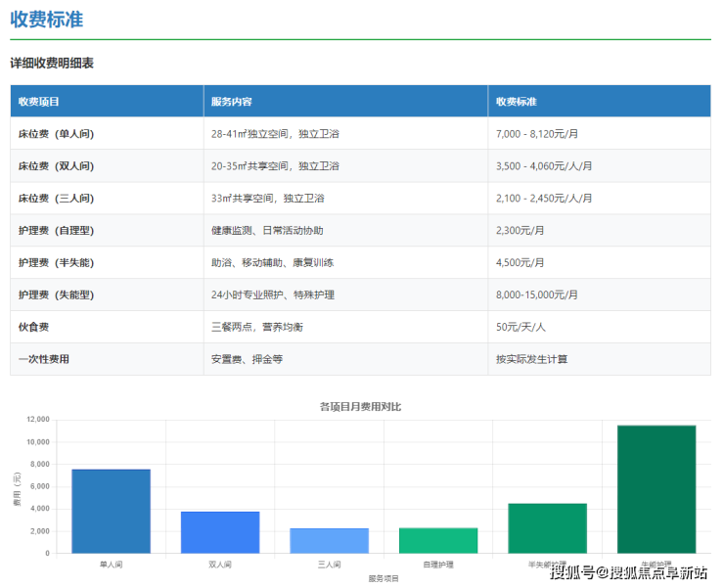The image size is (724, 588).
Task: Click the 三人间 light blue bar
Action: click(329, 540)
